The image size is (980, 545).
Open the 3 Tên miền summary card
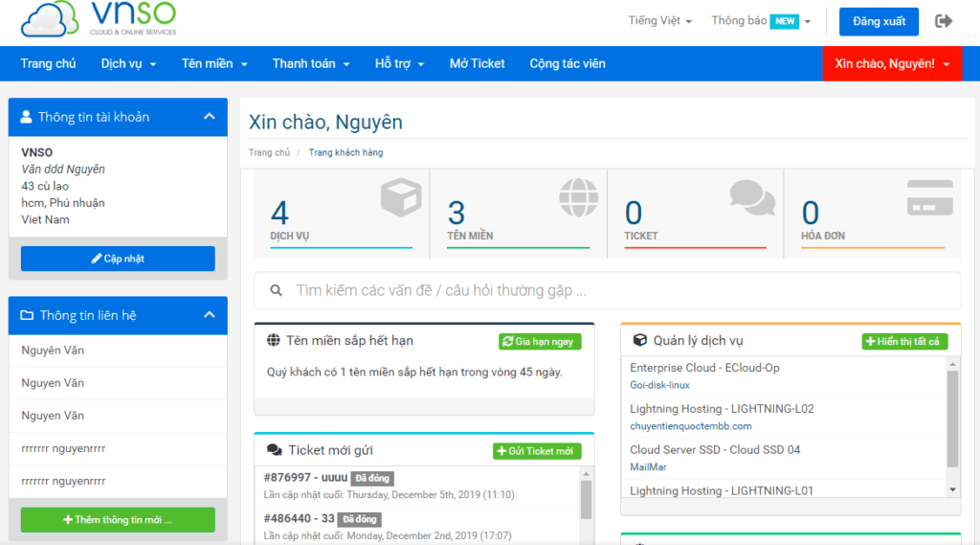518,214
